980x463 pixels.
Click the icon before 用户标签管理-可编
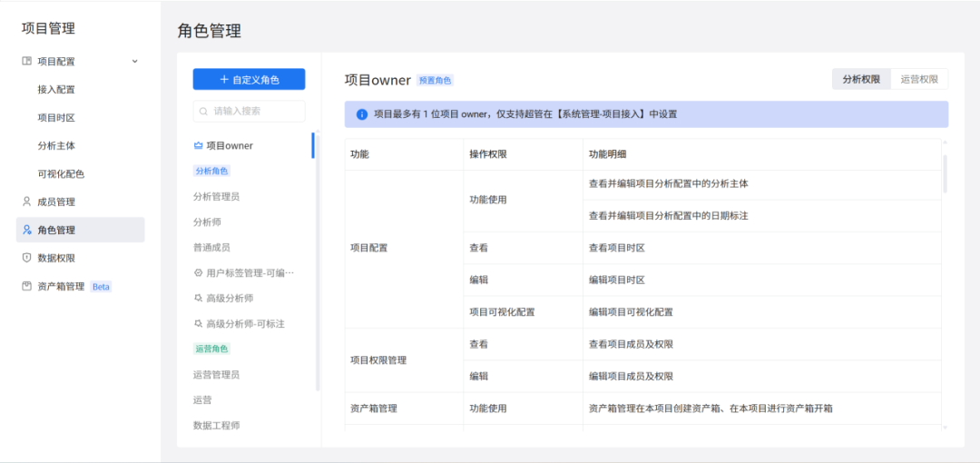click(198, 272)
